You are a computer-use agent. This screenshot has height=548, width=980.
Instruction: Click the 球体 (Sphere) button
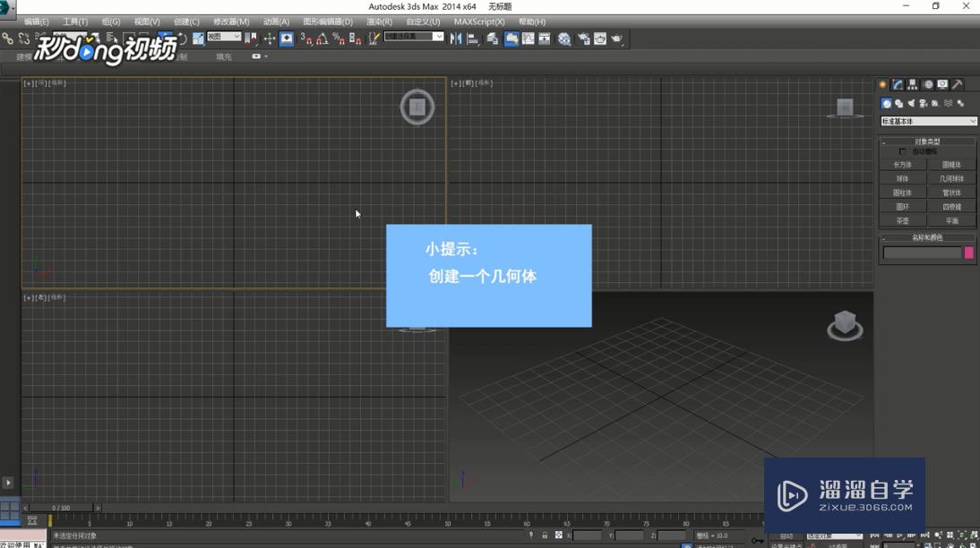point(902,178)
